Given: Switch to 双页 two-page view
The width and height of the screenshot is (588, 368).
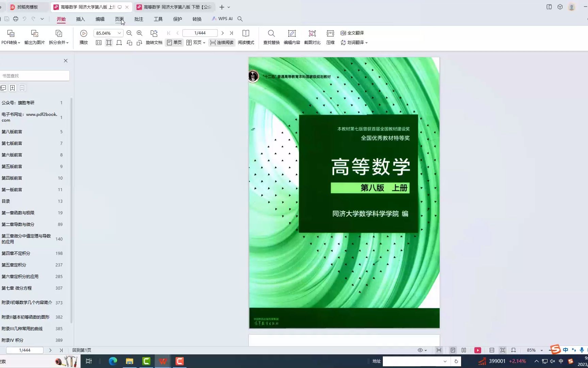Looking at the screenshot, I should click(x=194, y=43).
